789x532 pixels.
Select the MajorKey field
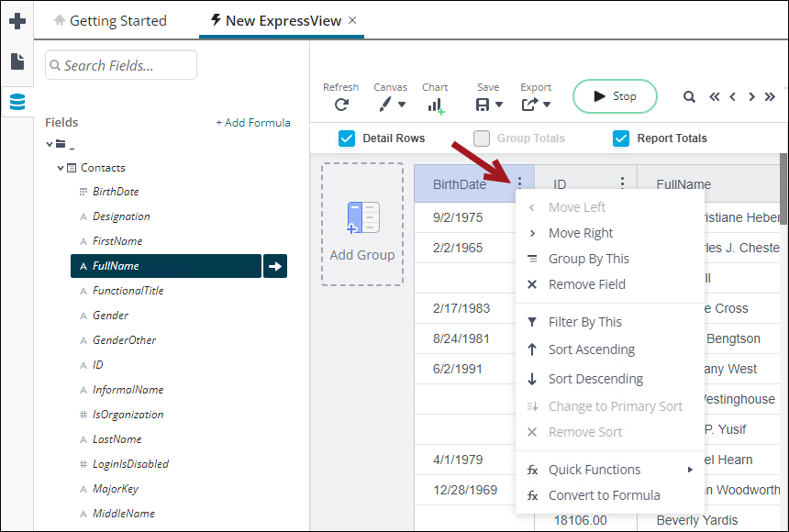tap(116, 489)
